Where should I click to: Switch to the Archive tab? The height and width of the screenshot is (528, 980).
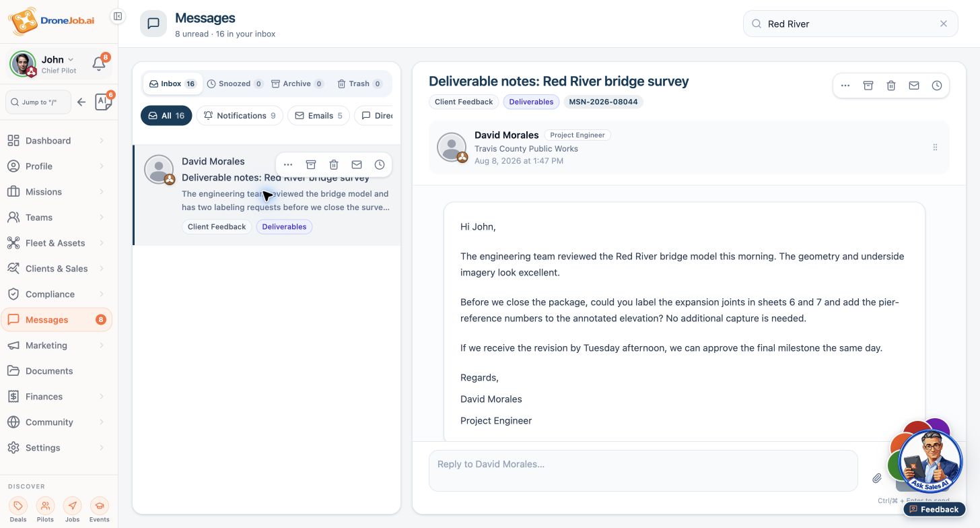click(297, 84)
